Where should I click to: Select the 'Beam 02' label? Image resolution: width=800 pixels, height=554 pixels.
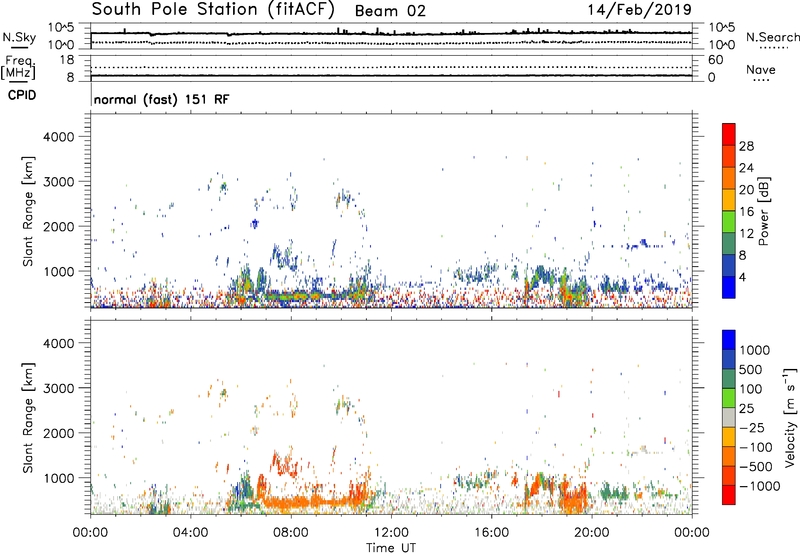(x=390, y=11)
